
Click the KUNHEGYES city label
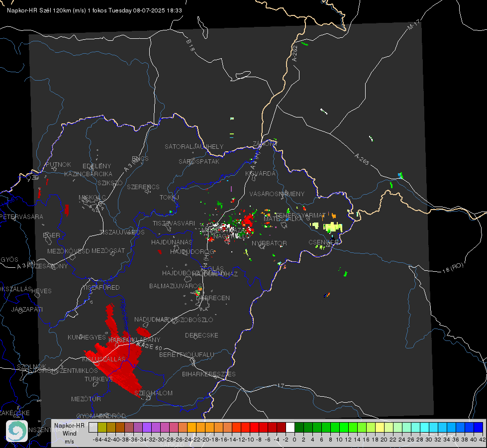pos(87,337)
